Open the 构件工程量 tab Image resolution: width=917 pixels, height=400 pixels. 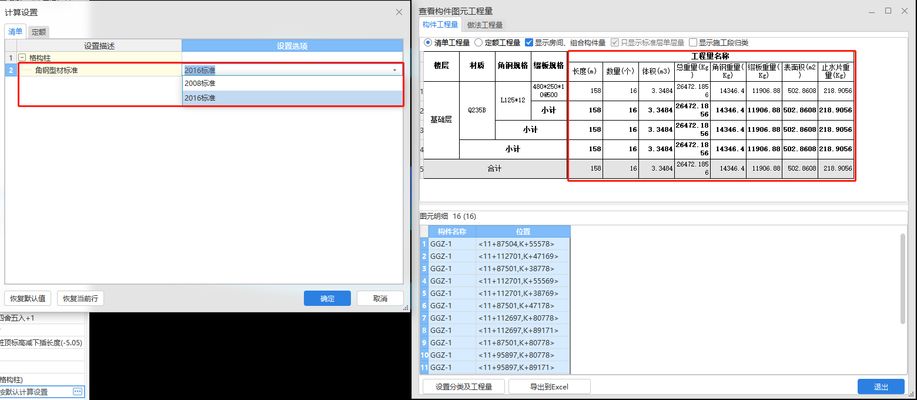(x=440, y=25)
